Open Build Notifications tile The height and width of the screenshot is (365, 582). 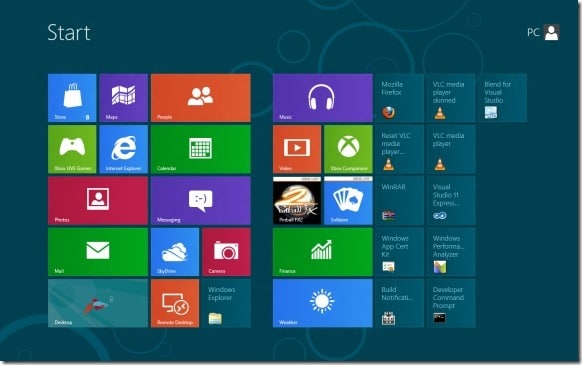coord(400,303)
